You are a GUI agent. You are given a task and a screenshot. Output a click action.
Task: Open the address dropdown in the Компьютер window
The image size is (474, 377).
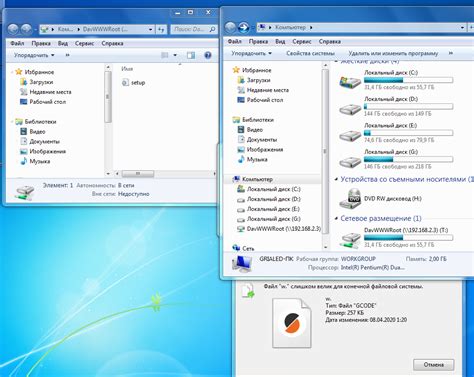coord(462,27)
